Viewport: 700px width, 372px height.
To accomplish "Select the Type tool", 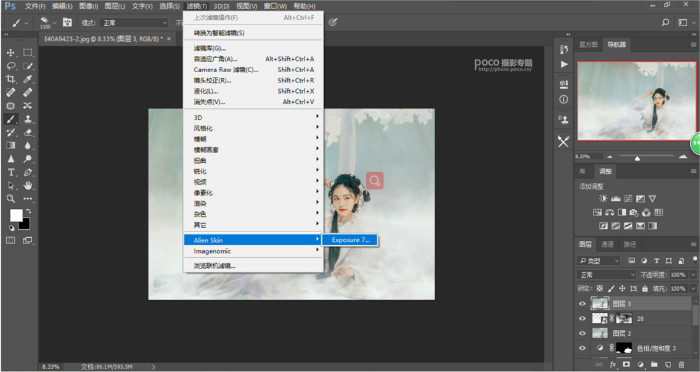I will coord(11,172).
